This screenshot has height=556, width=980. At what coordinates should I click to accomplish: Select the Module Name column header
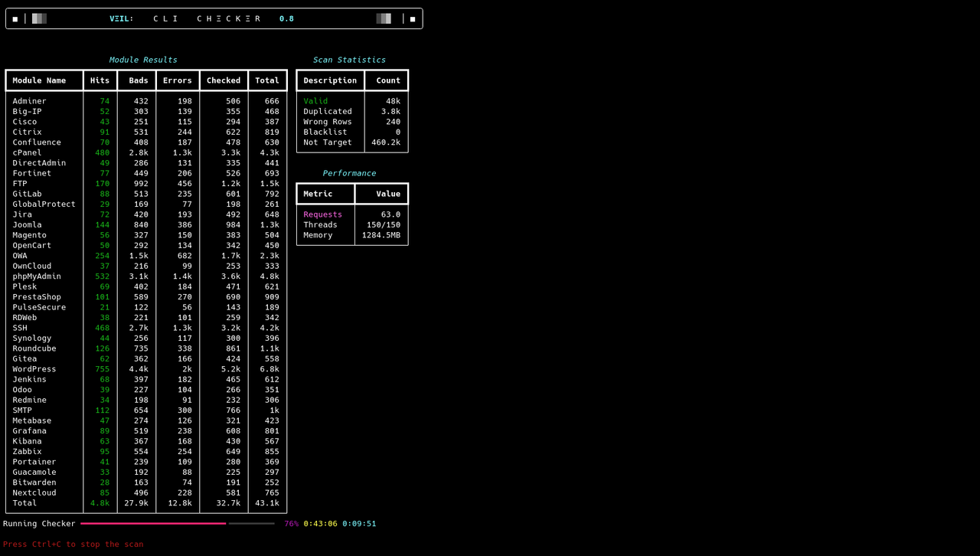pos(39,80)
